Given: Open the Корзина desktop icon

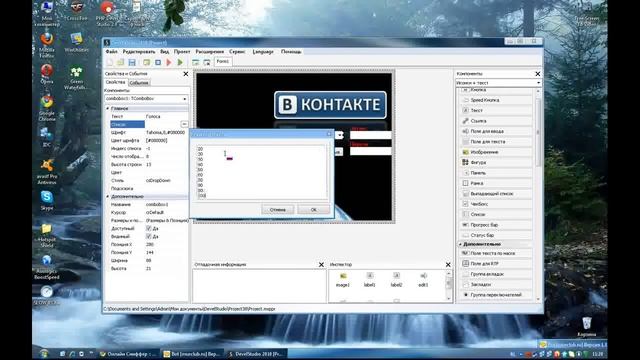Looking at the screenshot, I should point(587,327).
